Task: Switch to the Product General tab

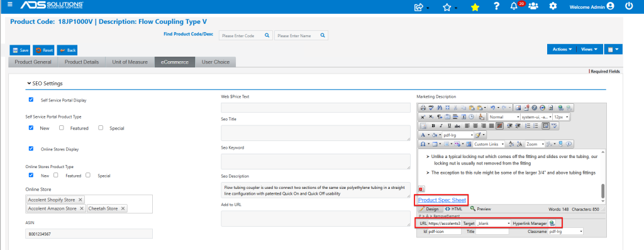Action: [33, 62]
